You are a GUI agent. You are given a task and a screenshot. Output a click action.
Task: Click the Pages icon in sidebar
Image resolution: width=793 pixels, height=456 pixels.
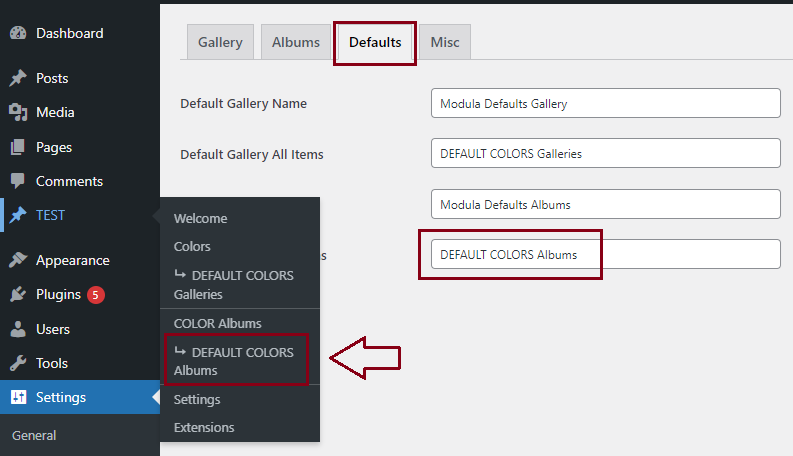pos(18,147)
